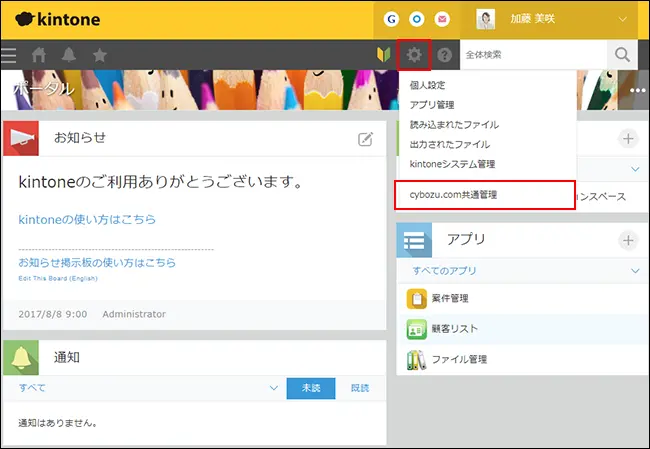Switch notifications to 既読
The height and width of the screenshot is (449, 650).
[360, 388]
